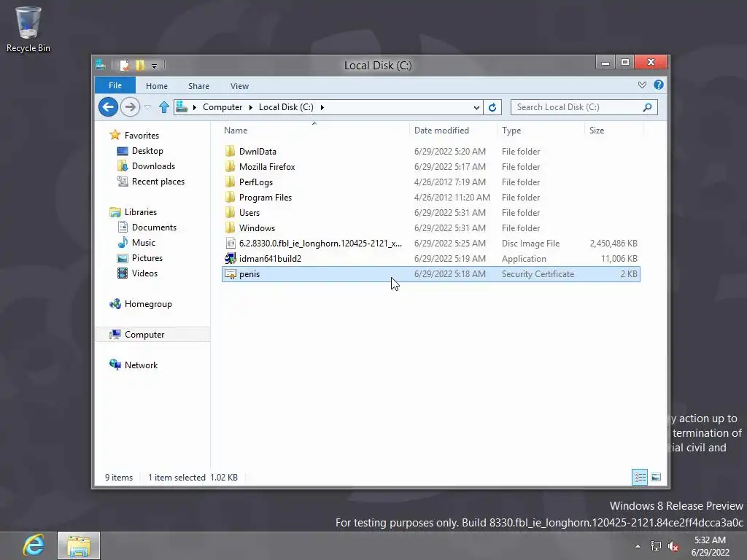Select the Users folder icon
This screenshot has width=747, height=560.
click(x=230, y=212)
